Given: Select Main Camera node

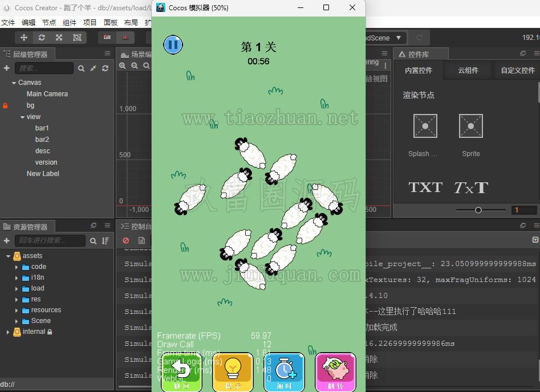Looking at the screenshot, I should (x=47, y=94).
